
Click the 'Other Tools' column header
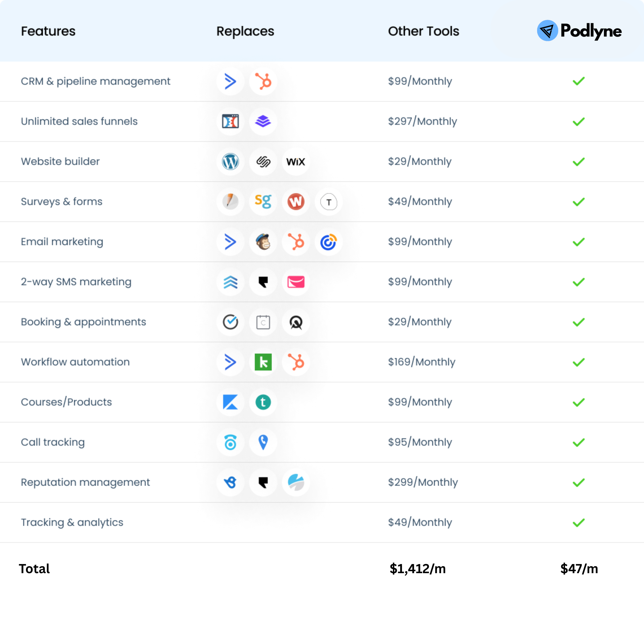(x=423, y=31)
